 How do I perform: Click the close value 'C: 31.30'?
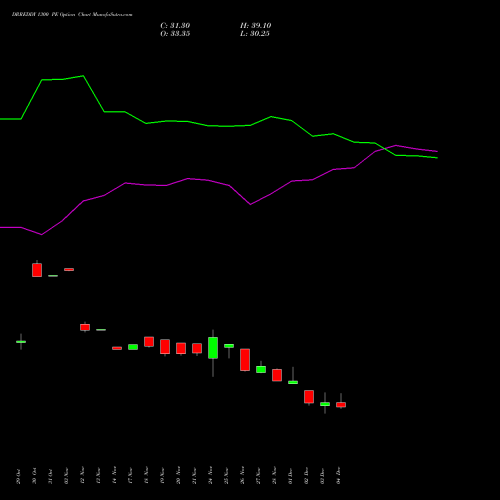click(175, 26)
